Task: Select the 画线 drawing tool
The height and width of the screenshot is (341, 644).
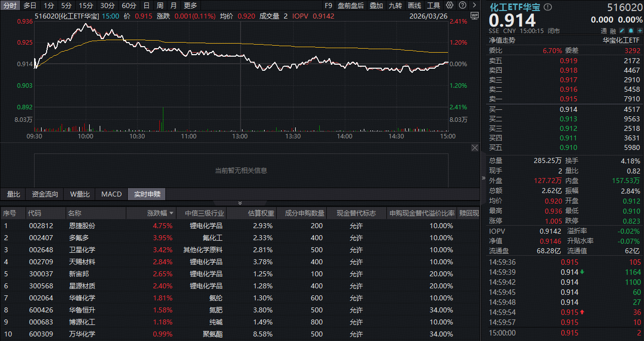Action: [414, 6]
